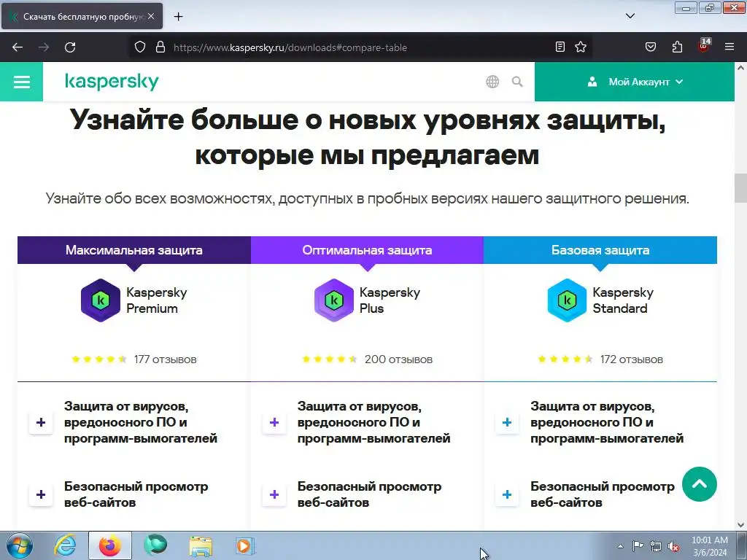Launch Internet Explorer from taskbar

point(65,545)
